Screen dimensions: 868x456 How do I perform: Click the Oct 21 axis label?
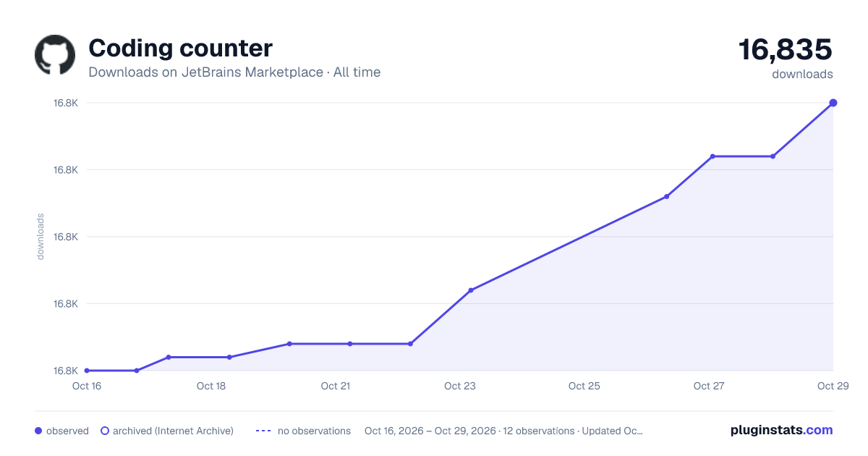click(336, 386)
